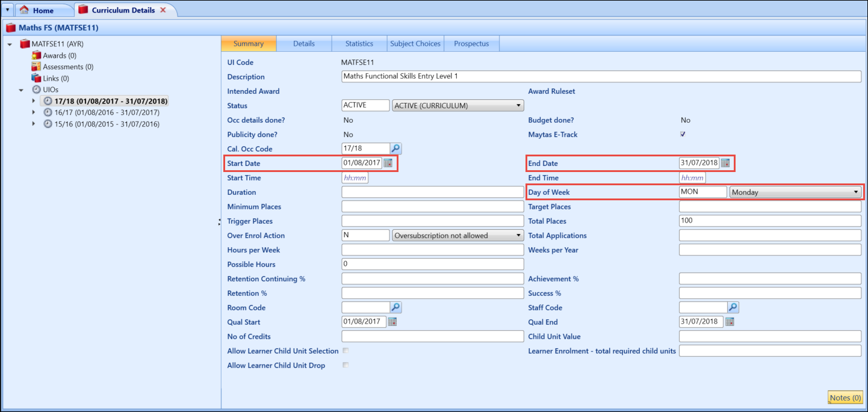This screenshot has width=868, height=412.
Task: Click the Staff Code lookup magnifier
Action: (733, 307)
